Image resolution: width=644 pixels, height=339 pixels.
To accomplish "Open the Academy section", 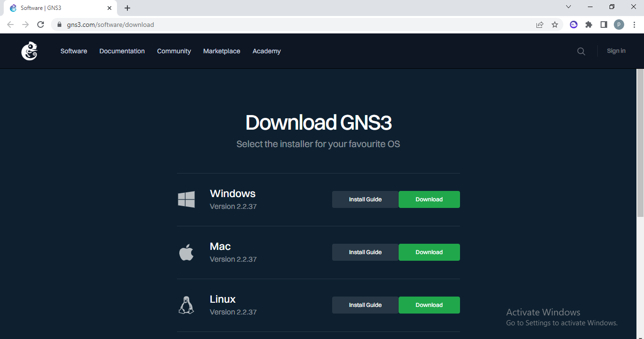I will tap(266, 51).
